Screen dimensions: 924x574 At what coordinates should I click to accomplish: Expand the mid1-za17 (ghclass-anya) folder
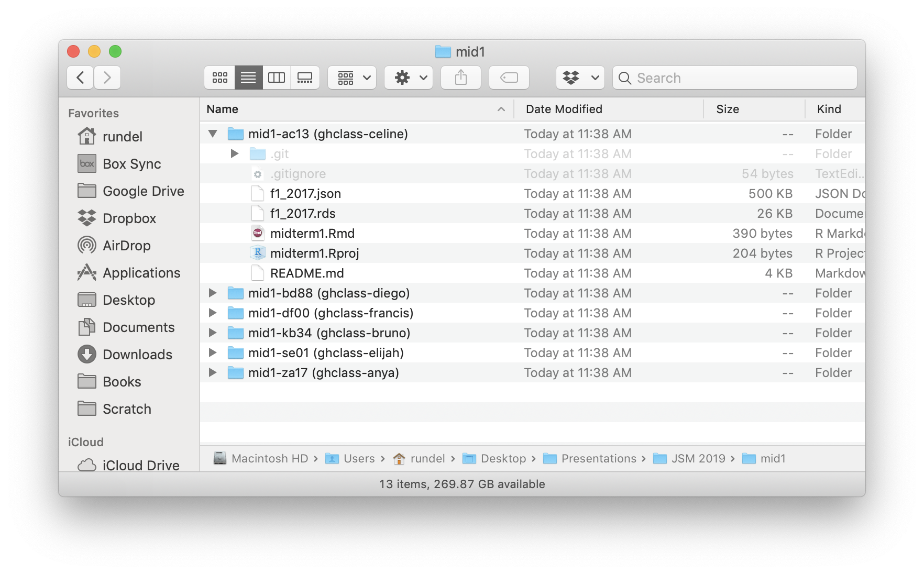[213, 372]
